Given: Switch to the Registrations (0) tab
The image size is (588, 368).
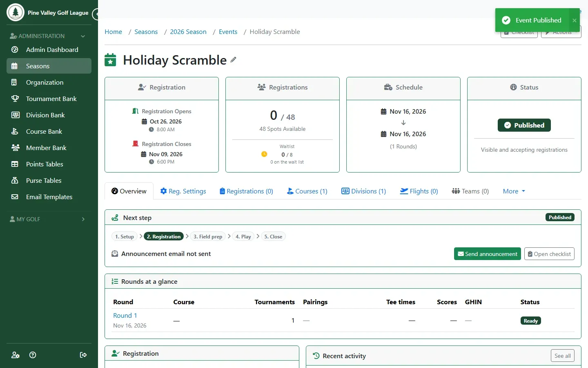Looking at the screenshot, I should pos(246,191).
